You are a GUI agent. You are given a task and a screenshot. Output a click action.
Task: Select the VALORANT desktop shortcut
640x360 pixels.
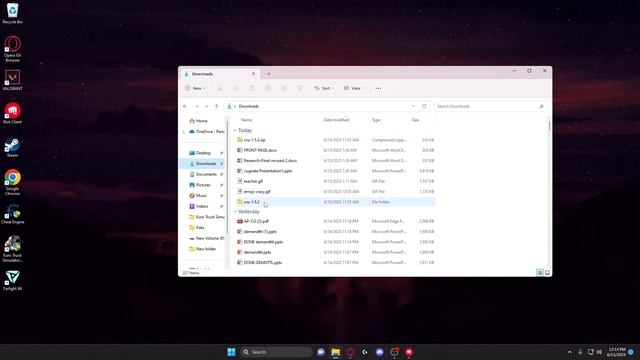(x=12, y=80)
